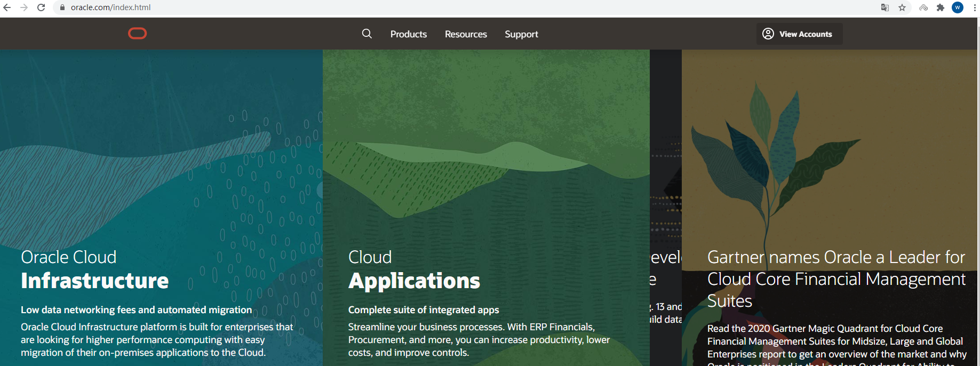Click the View Accounts button
980x366 pixels.
(x=799, y=34)
